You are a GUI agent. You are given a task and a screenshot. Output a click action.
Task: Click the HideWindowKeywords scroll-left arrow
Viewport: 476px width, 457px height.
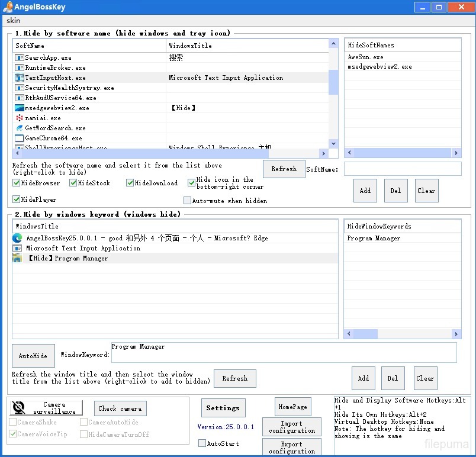(349, 334)
